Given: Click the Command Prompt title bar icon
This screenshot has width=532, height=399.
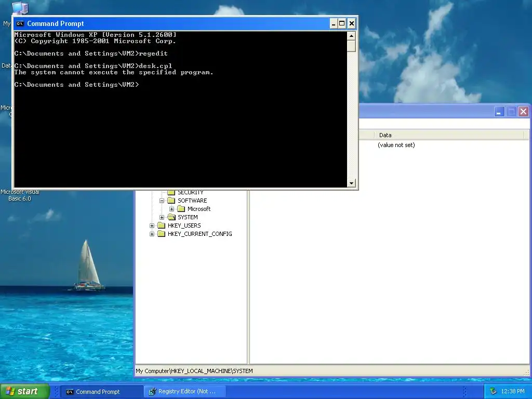Looking at the screenshot, I should [x=20, y=23].
